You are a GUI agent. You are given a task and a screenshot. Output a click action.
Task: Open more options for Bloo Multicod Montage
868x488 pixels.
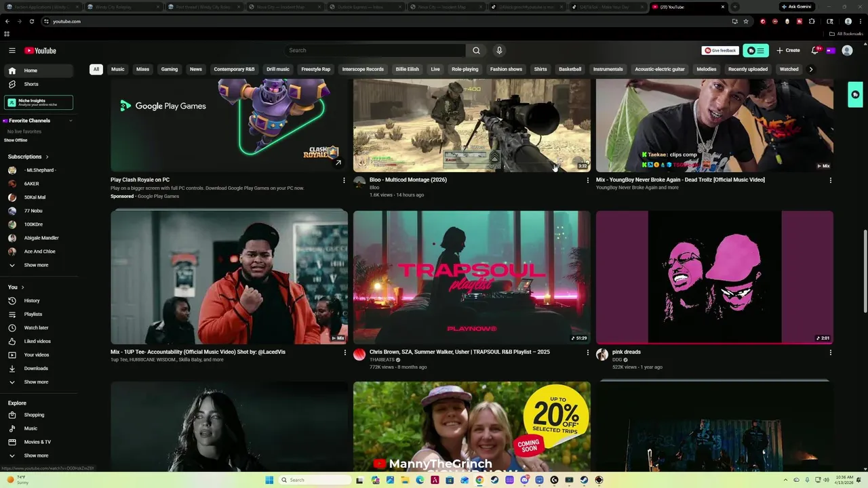588,180
